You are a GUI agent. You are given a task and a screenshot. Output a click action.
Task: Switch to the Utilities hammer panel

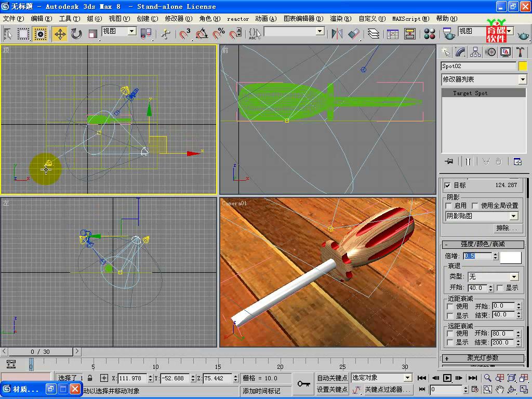click(520, 52)
